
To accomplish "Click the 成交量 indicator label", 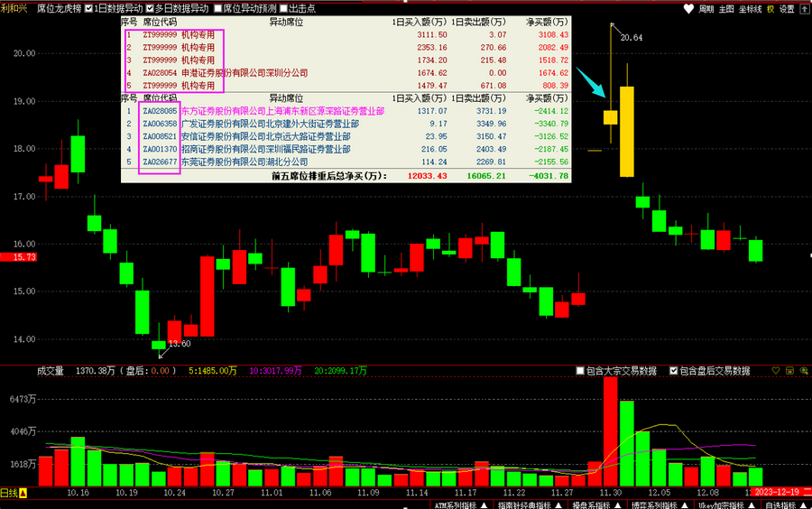I will tap(51, 371).
